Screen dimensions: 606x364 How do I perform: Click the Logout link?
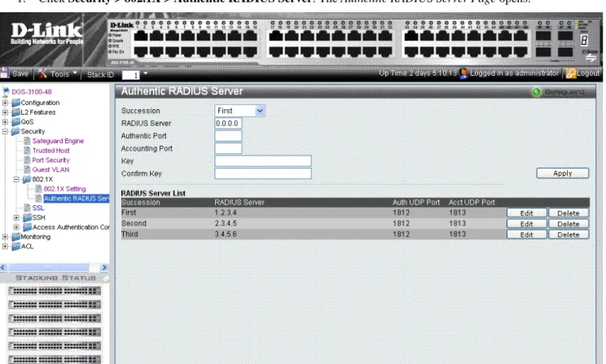click(x=588, y=73)
